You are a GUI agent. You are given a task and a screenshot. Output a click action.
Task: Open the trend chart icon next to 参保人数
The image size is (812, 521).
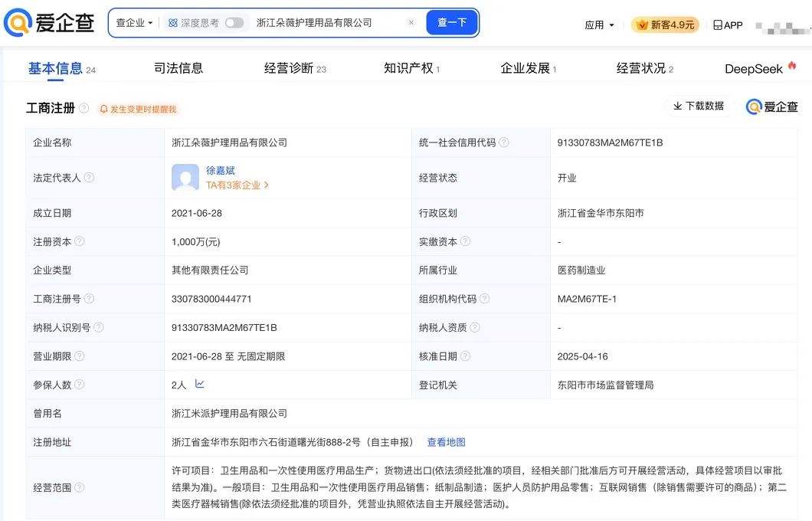click(199, 384)
